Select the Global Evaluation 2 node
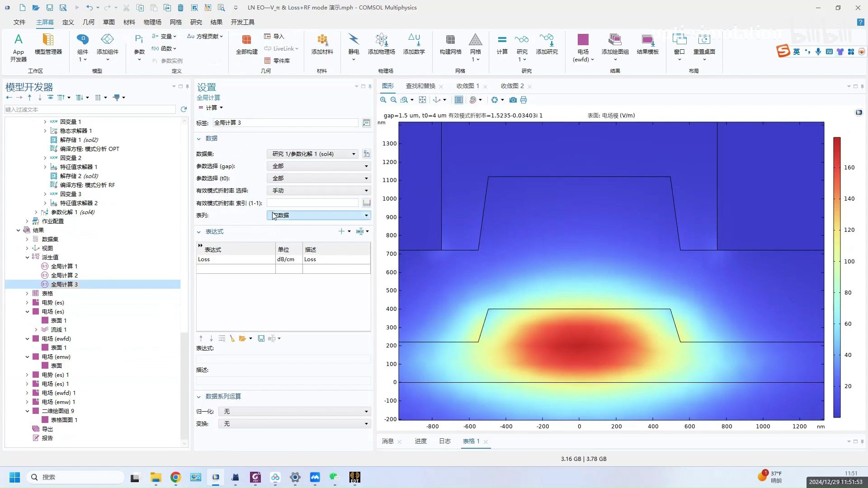 [x=64, y=275]
